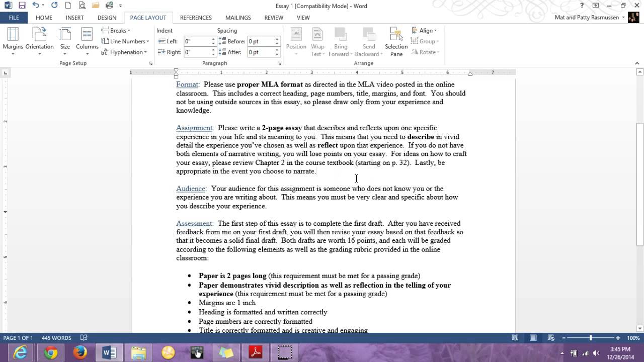Screen dimensions: 644x362
Task: Open Internet Explorer from the taskbar
Action: pyautogui.click(x=21, y=353)
